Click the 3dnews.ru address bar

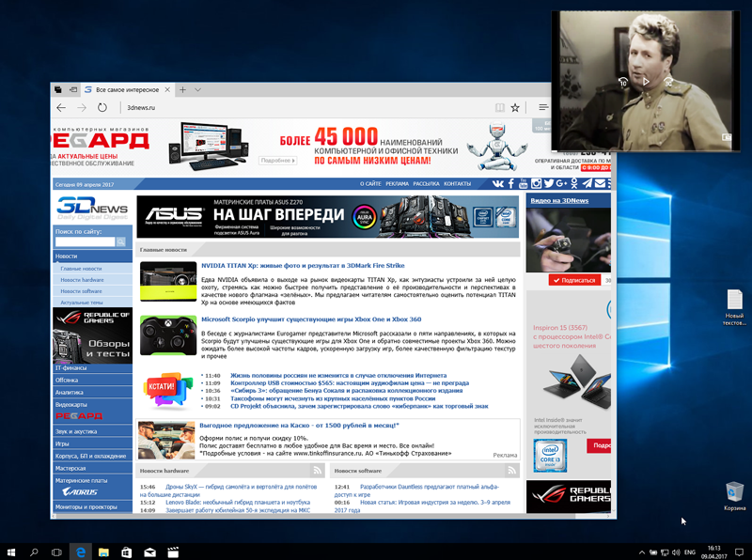(x=307, y=107)
